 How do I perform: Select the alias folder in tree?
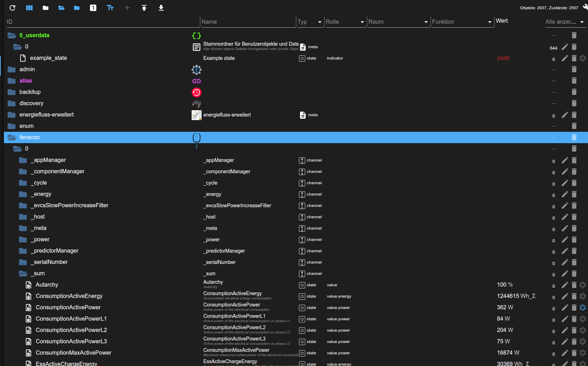[x=26, y=81]
